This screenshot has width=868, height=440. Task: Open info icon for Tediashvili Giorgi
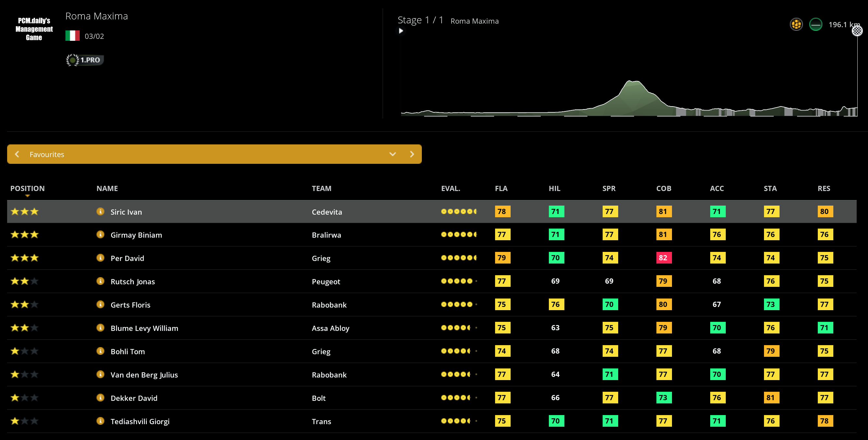(100, 421)
